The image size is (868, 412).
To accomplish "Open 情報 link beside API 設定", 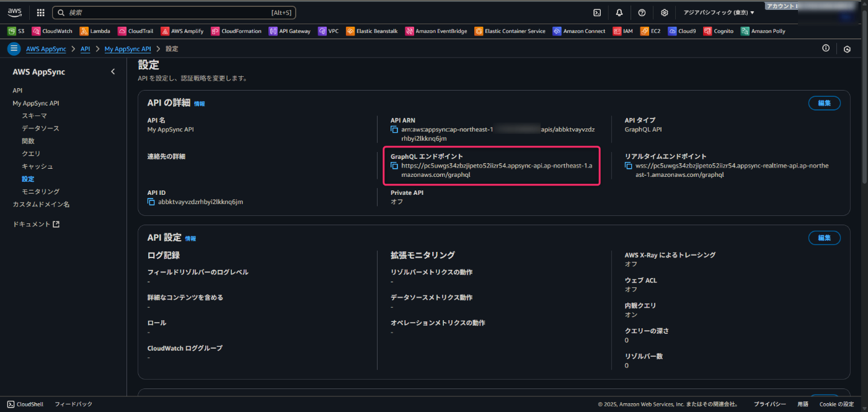I will [x=190, y=238].
